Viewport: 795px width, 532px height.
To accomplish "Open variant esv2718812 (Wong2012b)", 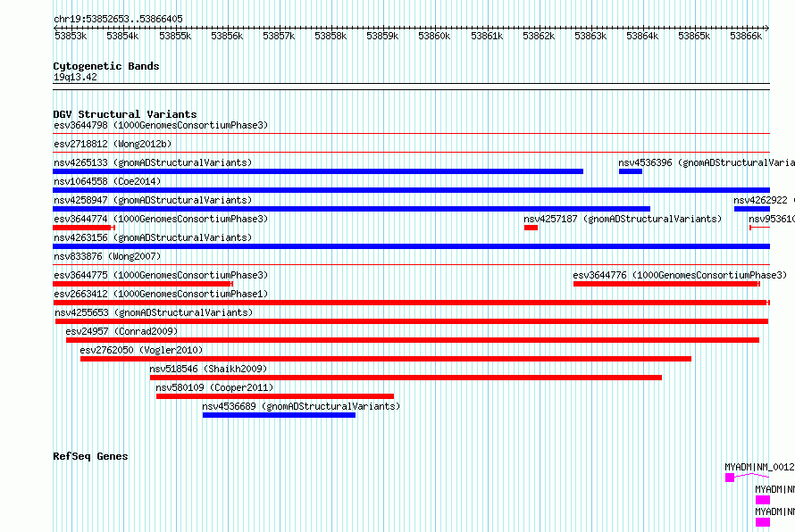I will 113,144.
